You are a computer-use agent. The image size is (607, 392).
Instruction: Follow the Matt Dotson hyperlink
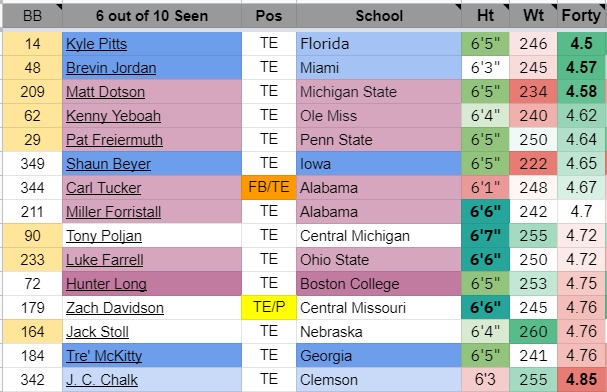(105, 92)
